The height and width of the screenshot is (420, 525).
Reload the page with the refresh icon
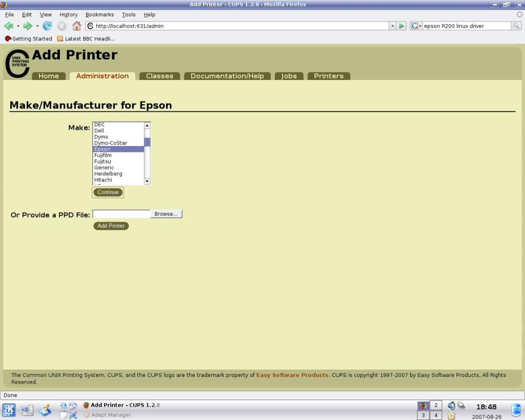(47, 26)
